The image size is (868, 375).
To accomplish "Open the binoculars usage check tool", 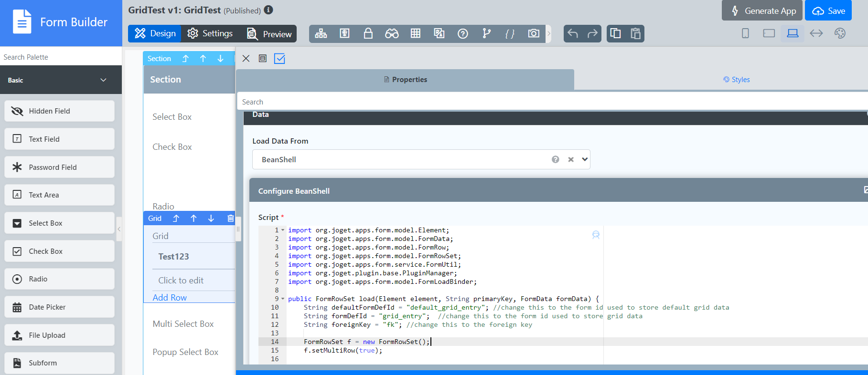I will pos(392,33).
